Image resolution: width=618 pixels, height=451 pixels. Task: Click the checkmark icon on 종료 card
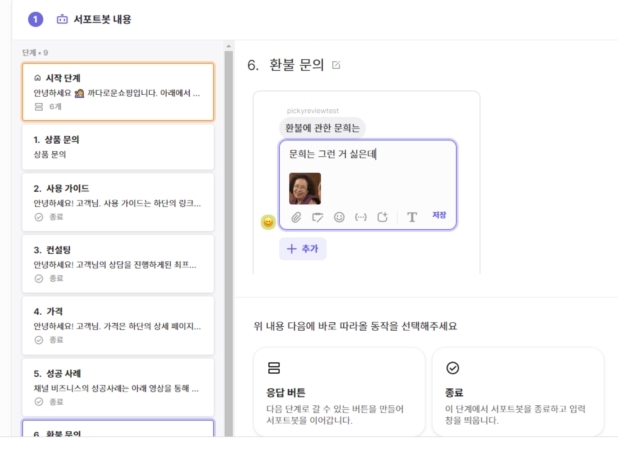[x=452, y=368]
